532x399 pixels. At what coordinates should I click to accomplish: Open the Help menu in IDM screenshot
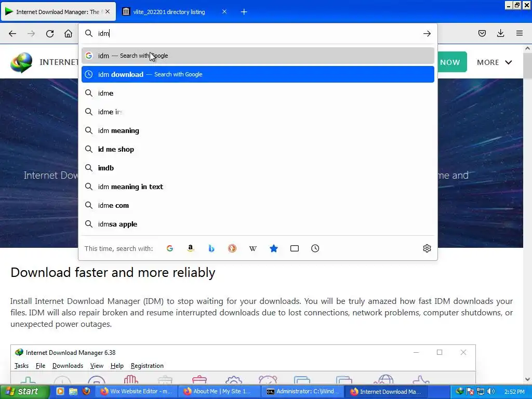coord(117,366)
